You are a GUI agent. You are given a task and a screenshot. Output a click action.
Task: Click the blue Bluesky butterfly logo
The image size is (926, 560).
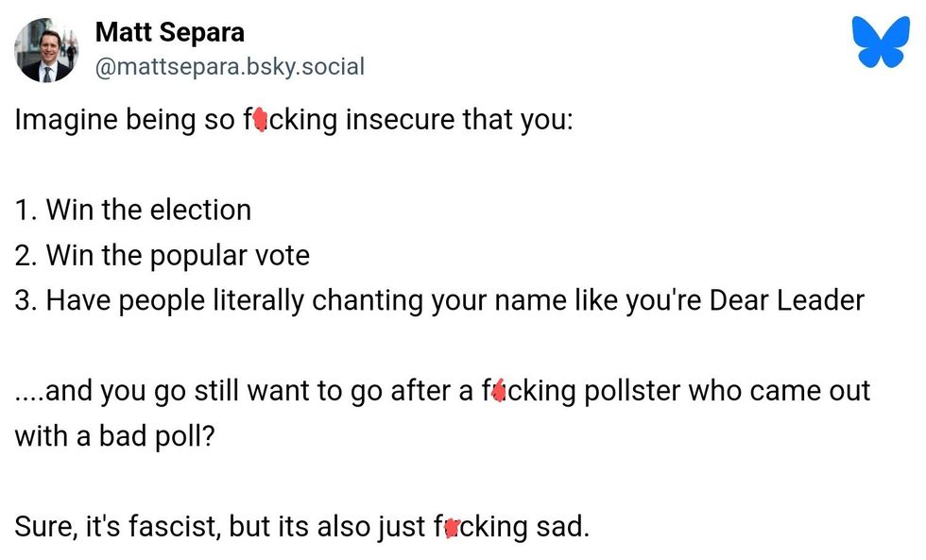click(x=880, y=42)
